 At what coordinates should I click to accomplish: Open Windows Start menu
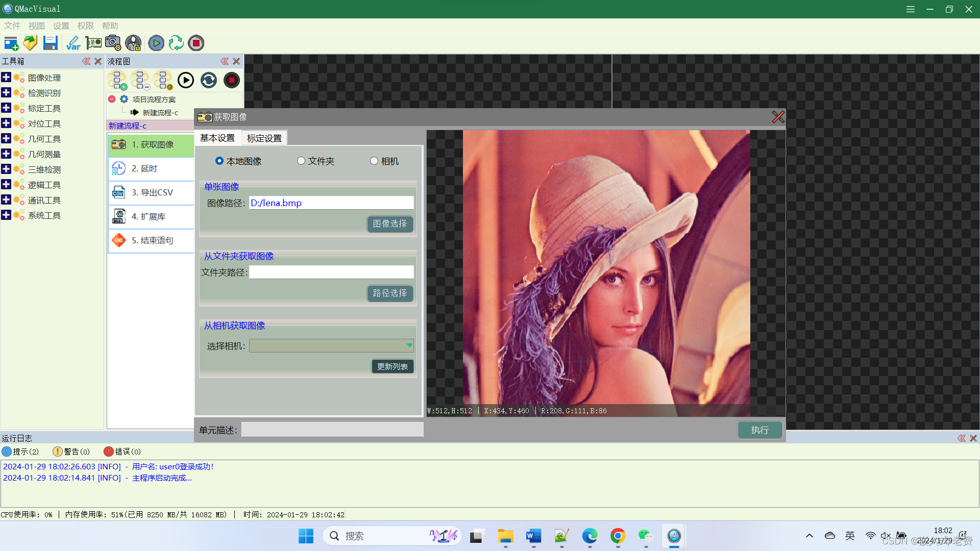pos(306,536)
